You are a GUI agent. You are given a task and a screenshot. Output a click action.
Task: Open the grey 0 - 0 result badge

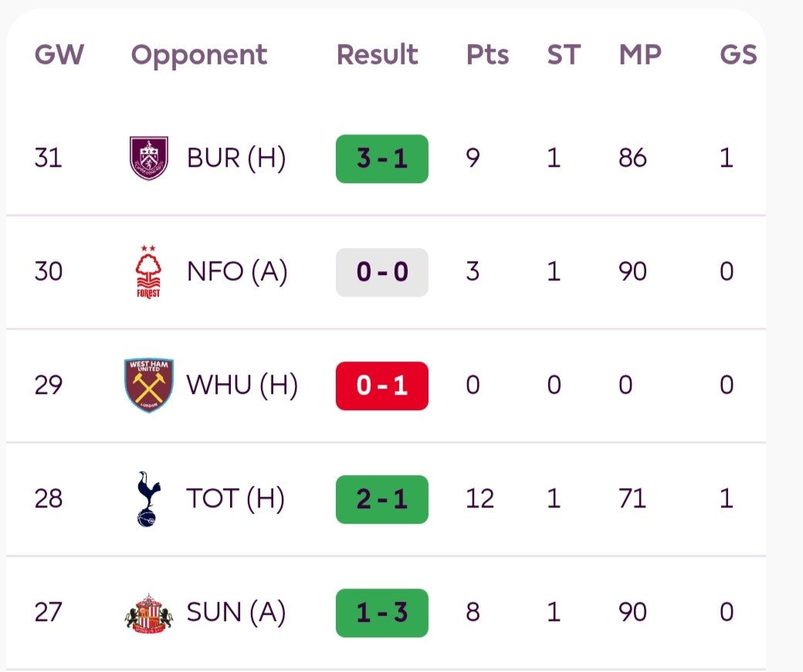tap(381, 272)
